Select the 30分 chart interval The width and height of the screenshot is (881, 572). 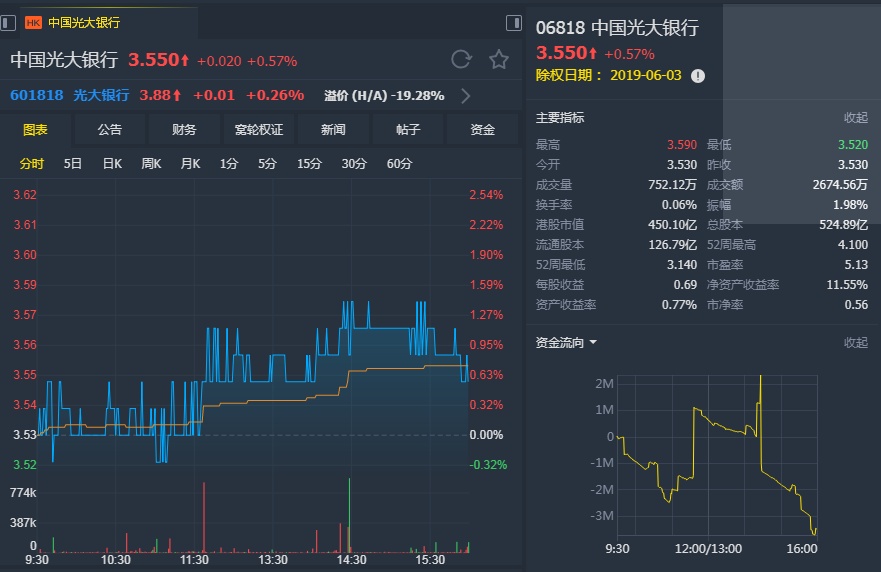click(354, 164)
